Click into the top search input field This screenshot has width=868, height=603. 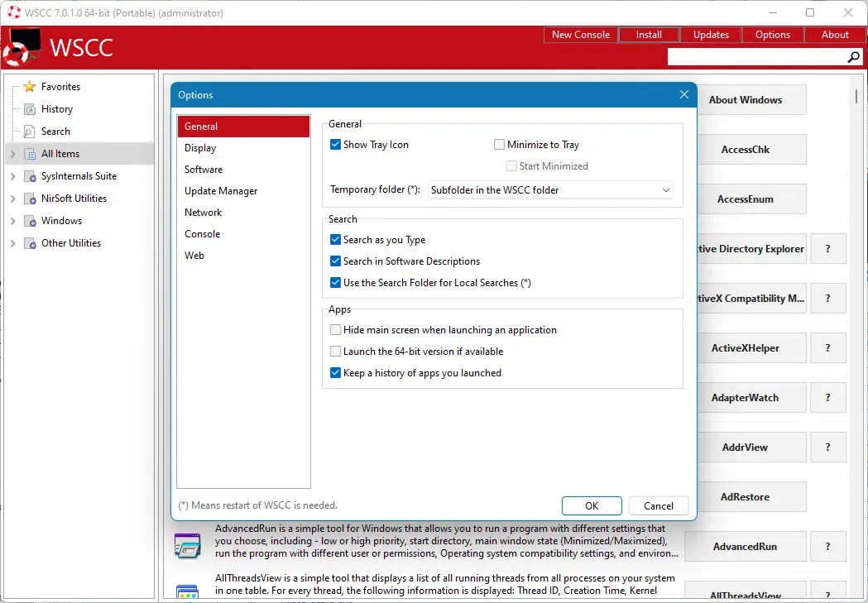(x=756, y=57)
